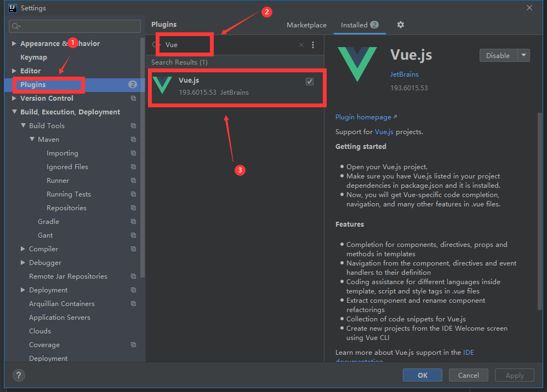
Task: Click the Arquillian Containers project-level icon
Action: coord(133,304)
